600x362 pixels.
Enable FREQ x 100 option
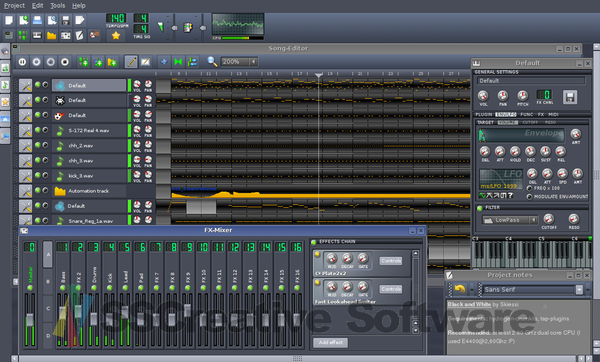pos(530,188)
